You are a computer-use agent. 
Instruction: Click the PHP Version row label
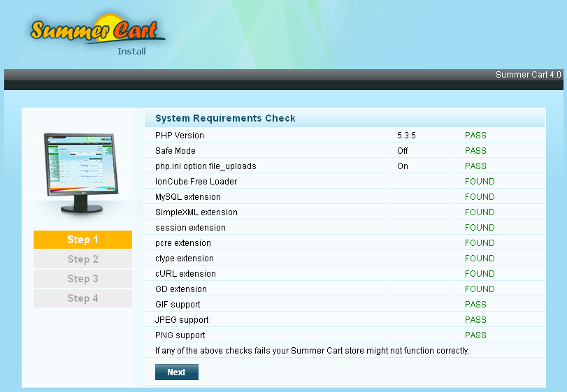coord(180,136)
